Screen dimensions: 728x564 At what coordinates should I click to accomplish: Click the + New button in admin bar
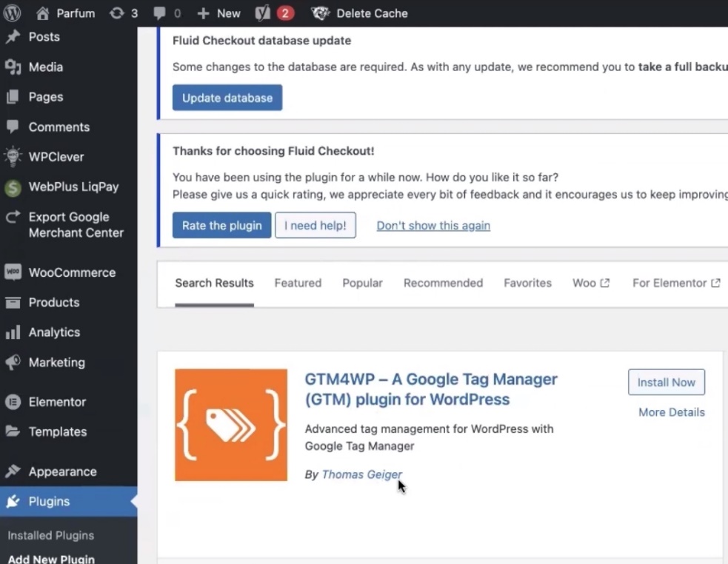click(x=218, y=13)
